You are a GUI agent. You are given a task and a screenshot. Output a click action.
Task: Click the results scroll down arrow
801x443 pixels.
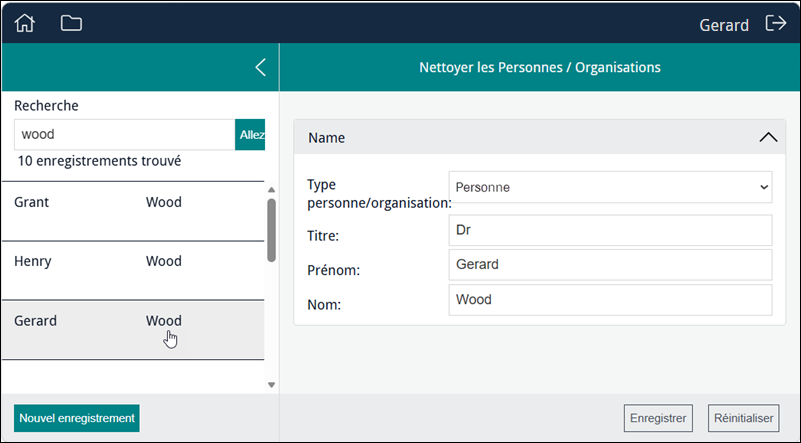pyautogui.click(x=271, y=385)
